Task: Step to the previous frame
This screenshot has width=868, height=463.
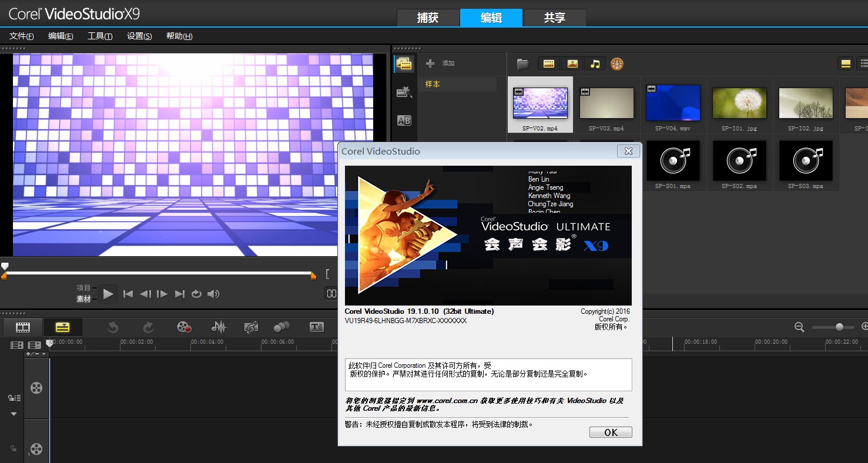Action: point(145,294)
